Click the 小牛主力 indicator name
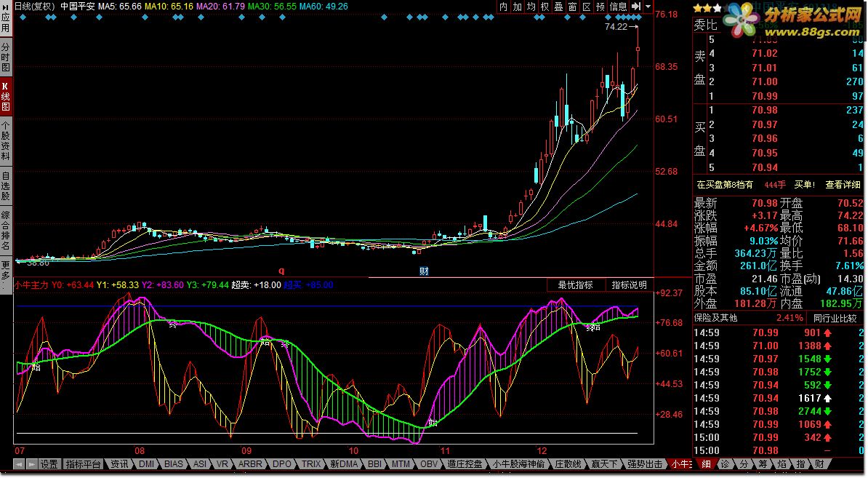Viewport: 868px width, 478px height. click(x=31, y=284)
